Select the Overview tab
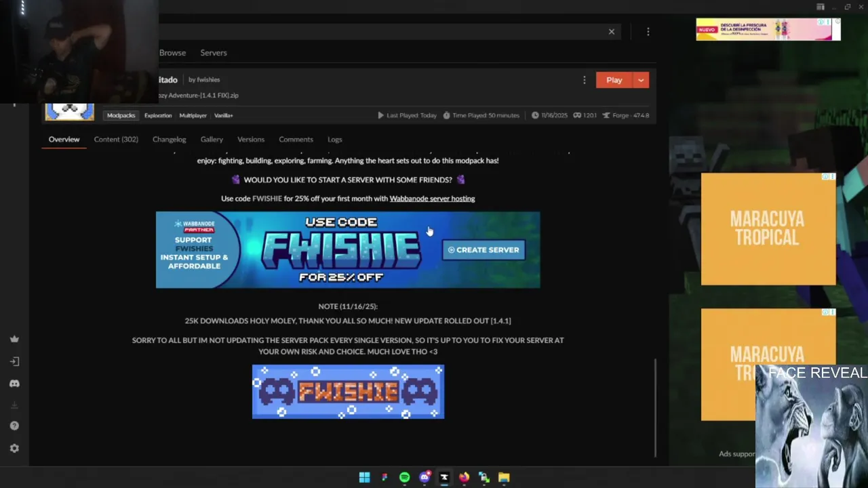 click(64, 139)
